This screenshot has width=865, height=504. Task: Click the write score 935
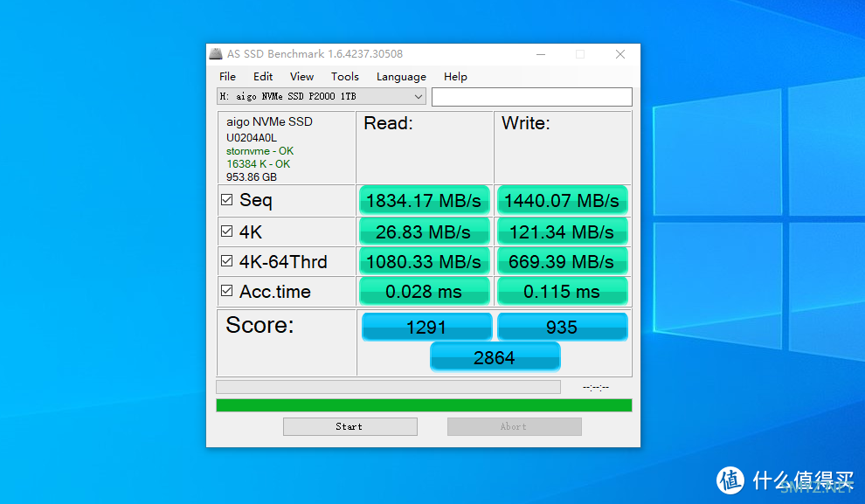(x=562, y=327)
